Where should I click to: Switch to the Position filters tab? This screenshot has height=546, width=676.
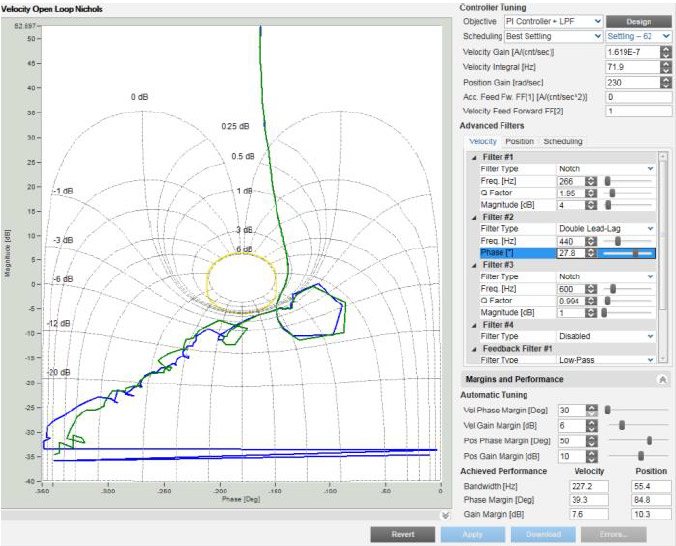pyautogui.click(x=519, y=141)
